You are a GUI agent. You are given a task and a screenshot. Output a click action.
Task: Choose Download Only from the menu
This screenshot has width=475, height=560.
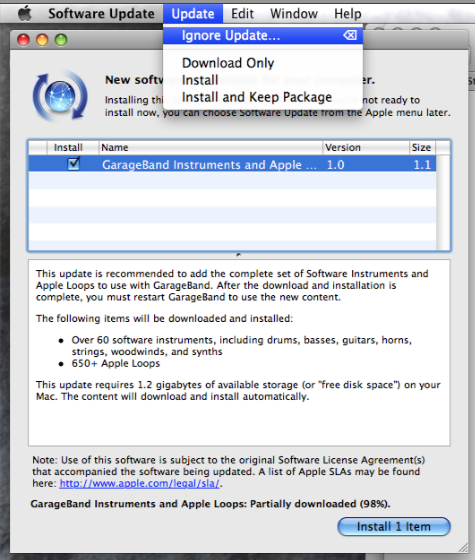[263, 63]
